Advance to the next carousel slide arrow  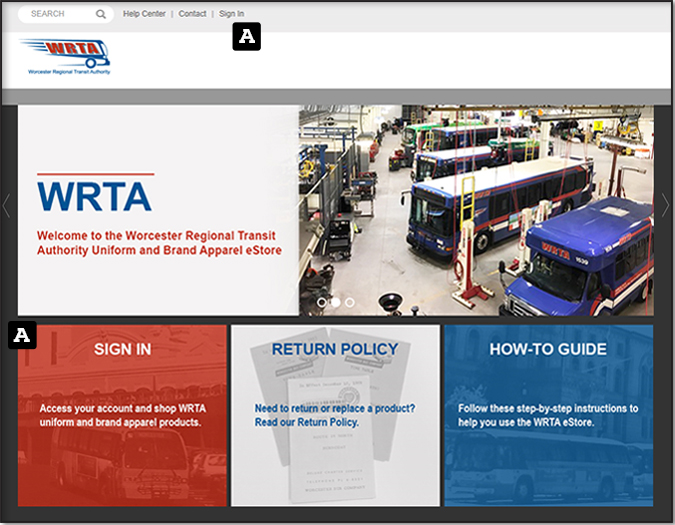(x=666, y=205)
